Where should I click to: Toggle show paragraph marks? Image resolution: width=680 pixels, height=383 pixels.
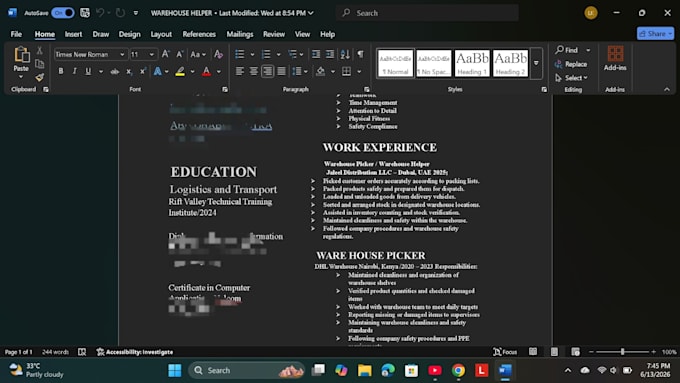(x=360, y=54)
